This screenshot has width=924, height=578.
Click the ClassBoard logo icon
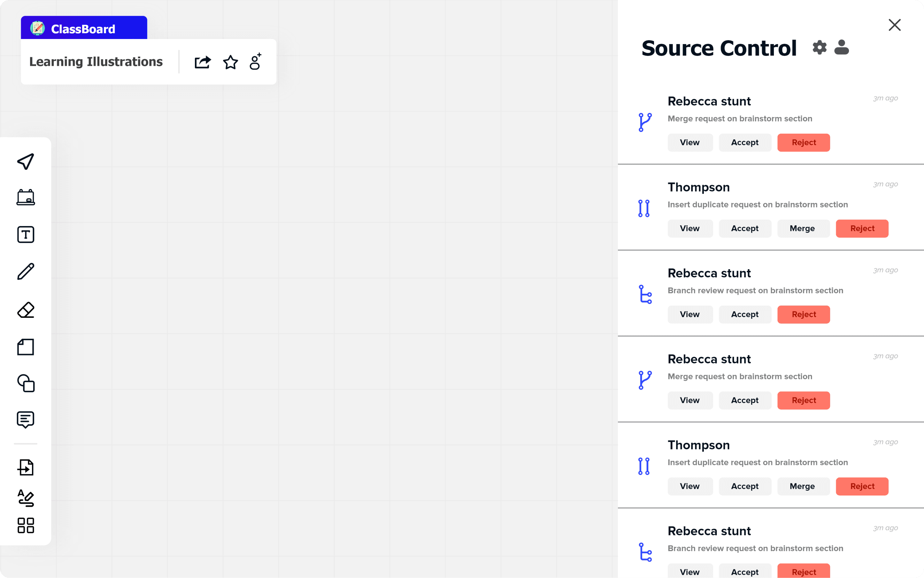(37, 28)
